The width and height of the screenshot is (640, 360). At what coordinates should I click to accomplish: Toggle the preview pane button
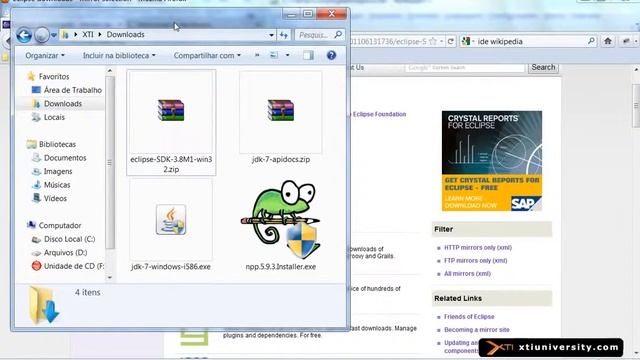(x=308, y=55)
